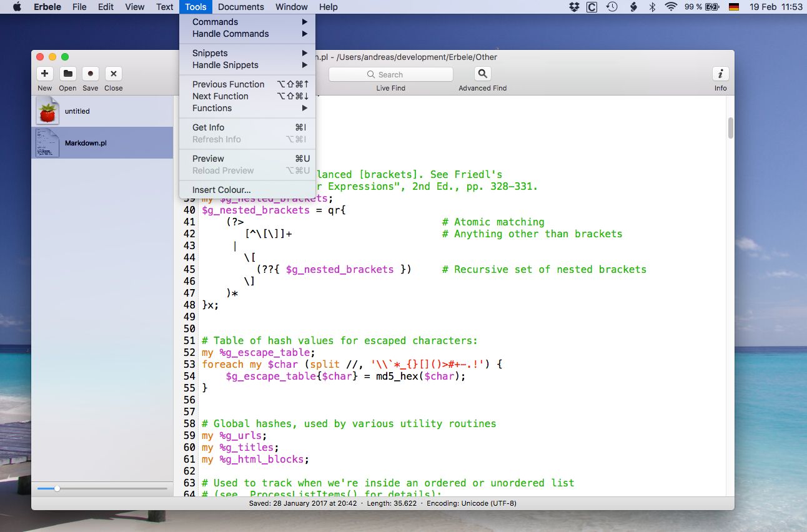Select the untitled document in the sidebar
Image resolution: width=807 pixels, height=532 pixels.
[77, 111]
